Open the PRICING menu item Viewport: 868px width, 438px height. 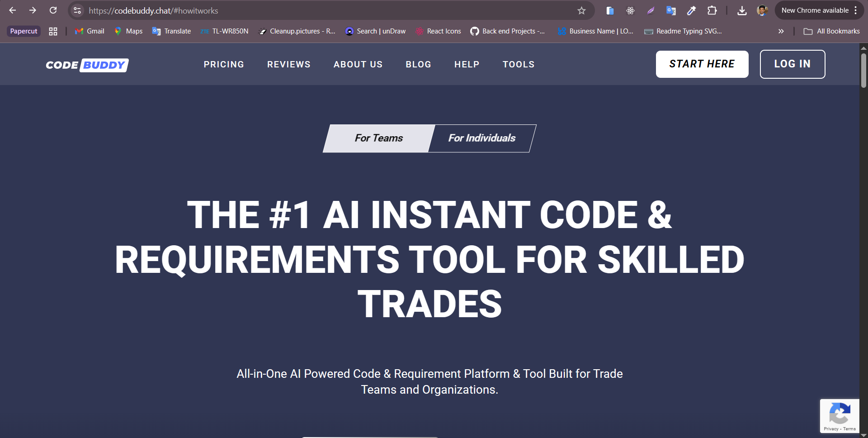pyautogui.click(x=224, y=64)
